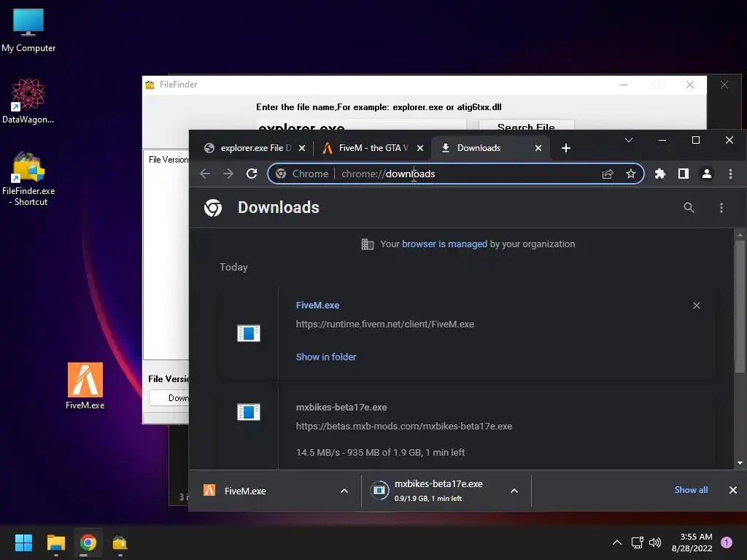Image resolution: width=747 pixels, height=560 pixels.
Task: Open FileFinder.exe Shortcut on desktop
Action: [x=28, y=179]
